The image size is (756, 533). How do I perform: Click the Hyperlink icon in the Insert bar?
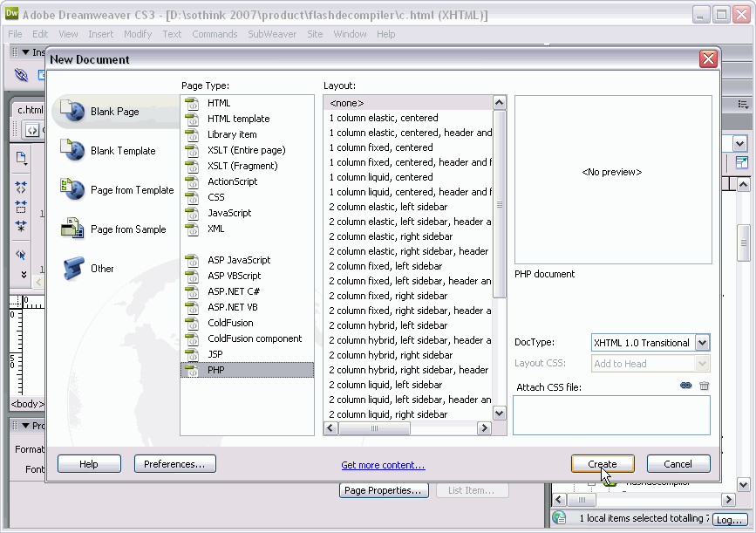21,75
